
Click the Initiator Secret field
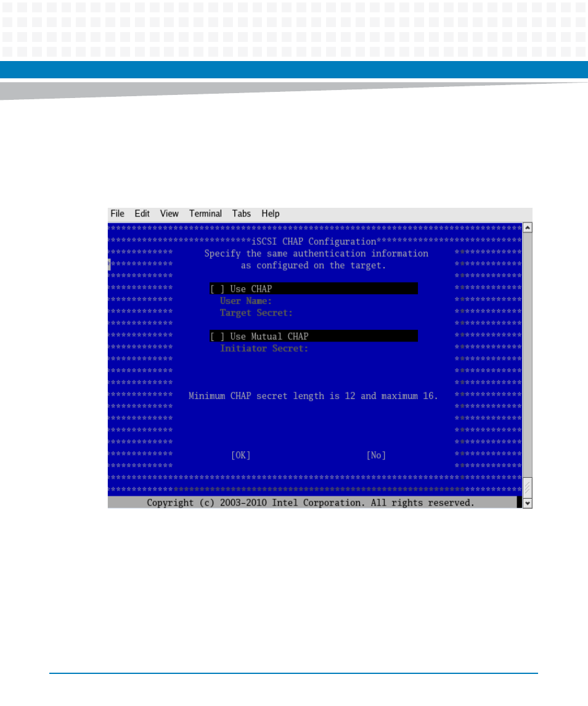coord(264,348)
